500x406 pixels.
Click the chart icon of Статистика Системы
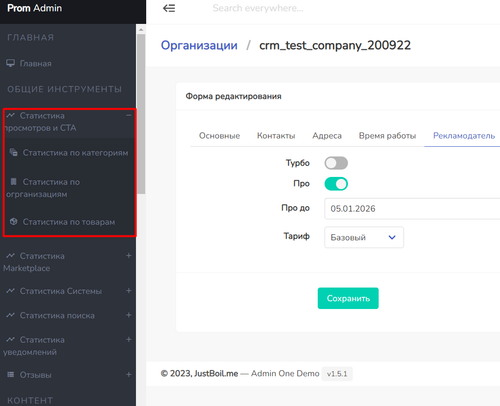point(11,291)
